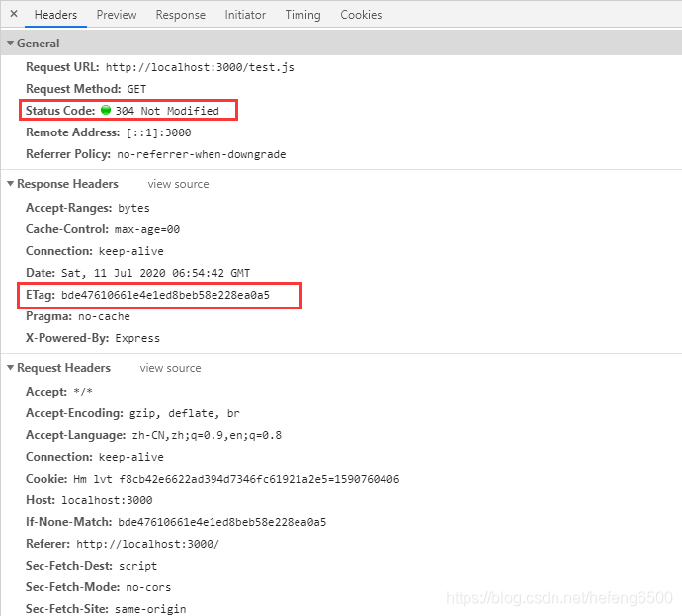Click the Host value localhost:3000
The image size is (682, 616).
(107, 500)
